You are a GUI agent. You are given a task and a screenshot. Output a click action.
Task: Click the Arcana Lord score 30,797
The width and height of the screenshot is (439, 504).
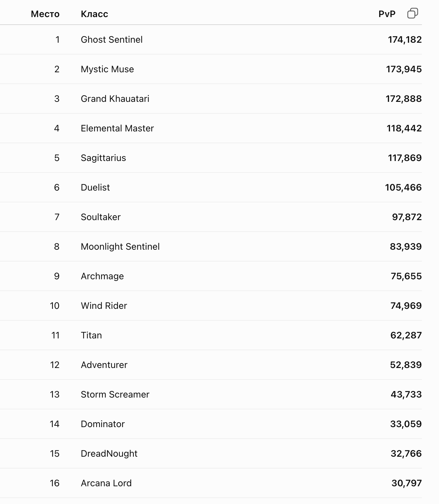click(406, 483)
